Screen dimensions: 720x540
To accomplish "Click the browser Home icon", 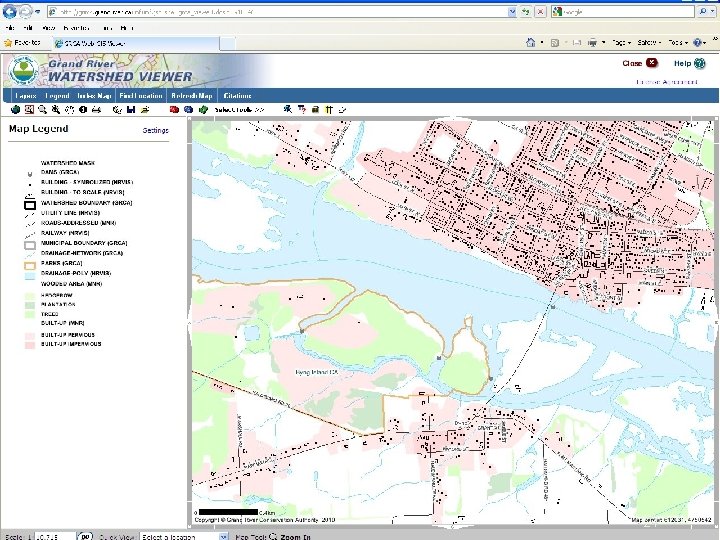I will (530, 43).
